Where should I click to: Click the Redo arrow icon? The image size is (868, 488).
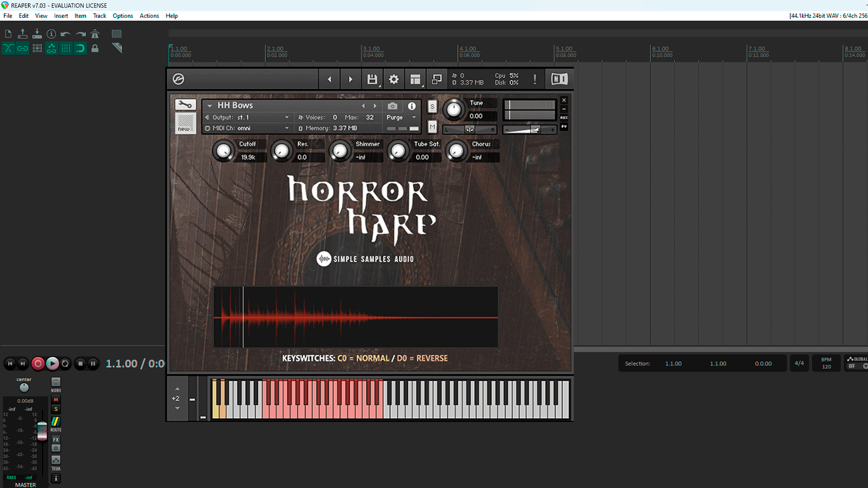click(81, 34)
